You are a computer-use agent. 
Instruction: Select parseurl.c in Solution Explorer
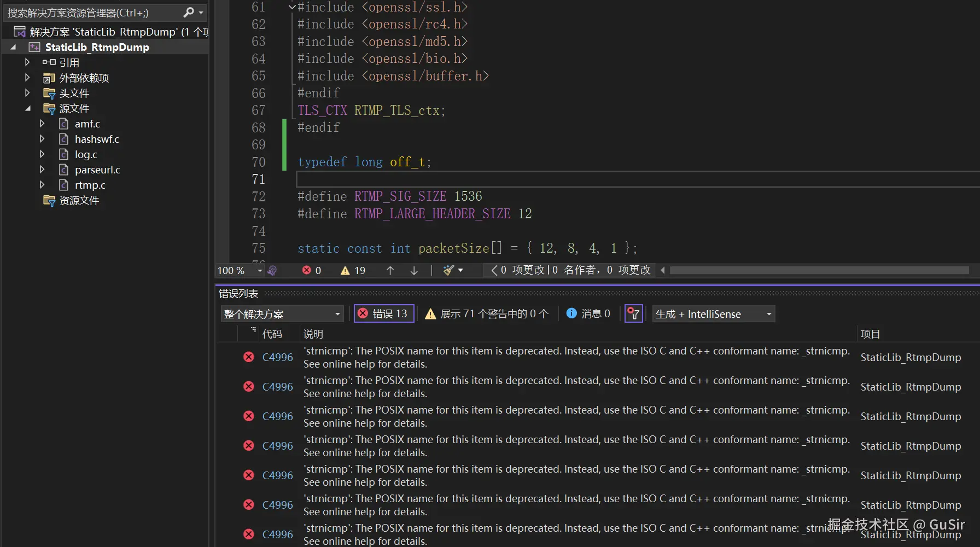click(97, 170)
